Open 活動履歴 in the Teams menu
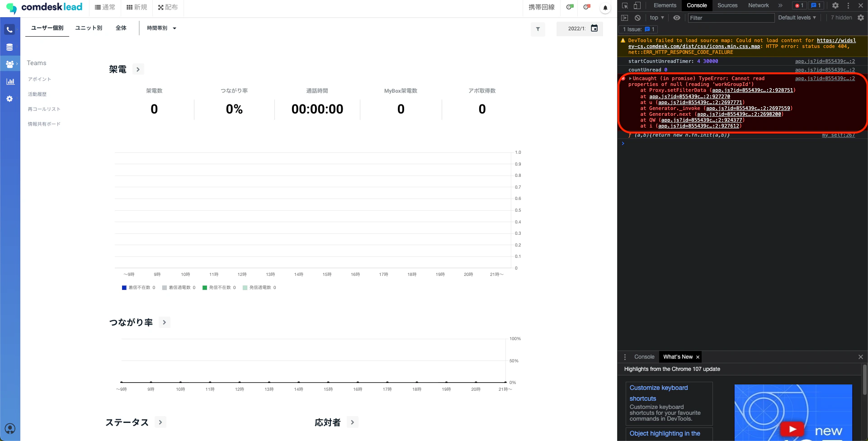The image size is (868, 441). (37, 94)
